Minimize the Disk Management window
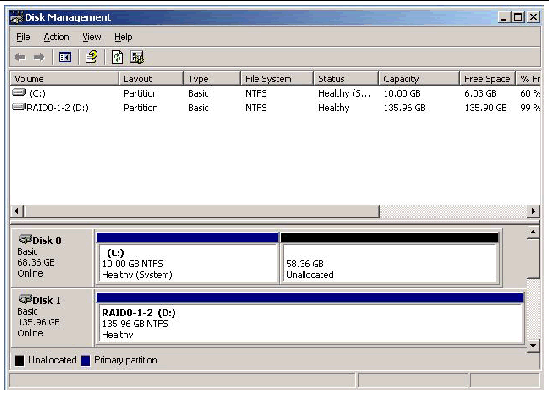This screenshot has height=396, width=549. tap(503, 17)
